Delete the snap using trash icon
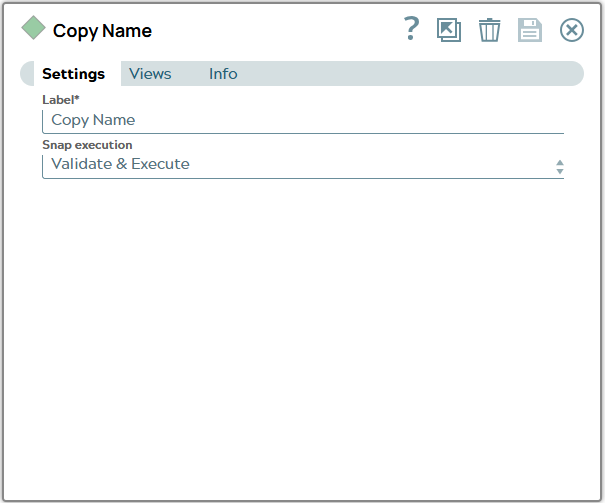 490,30
